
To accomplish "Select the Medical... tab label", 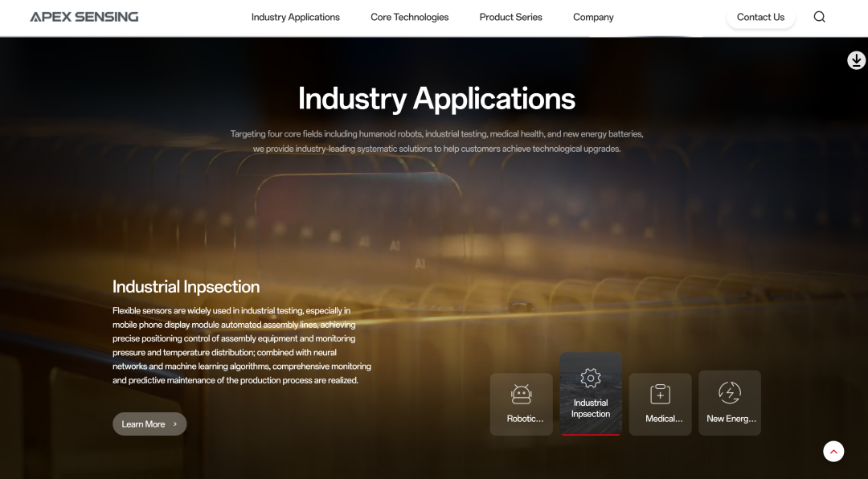I will pyautogui.click(x=664, y=419).
